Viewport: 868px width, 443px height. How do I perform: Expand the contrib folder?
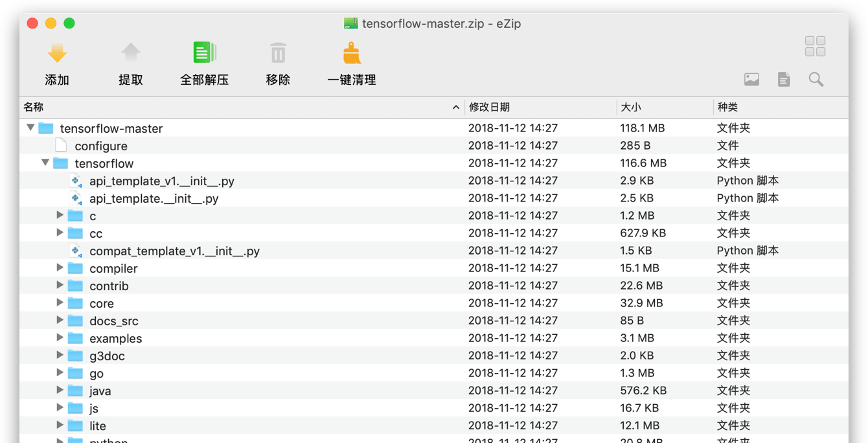click(60, 285)
